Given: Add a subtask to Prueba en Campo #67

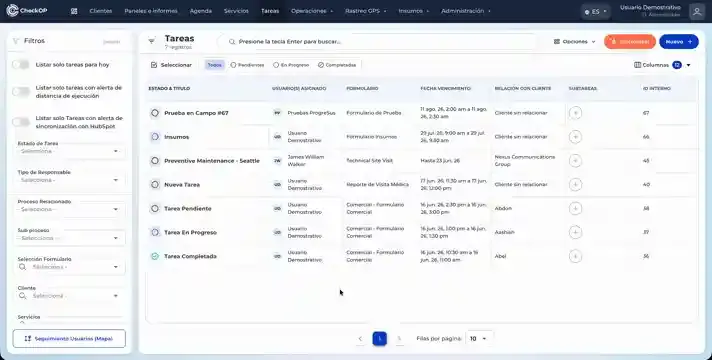Looking at the screenshot, I should click(x=575, y=113).
